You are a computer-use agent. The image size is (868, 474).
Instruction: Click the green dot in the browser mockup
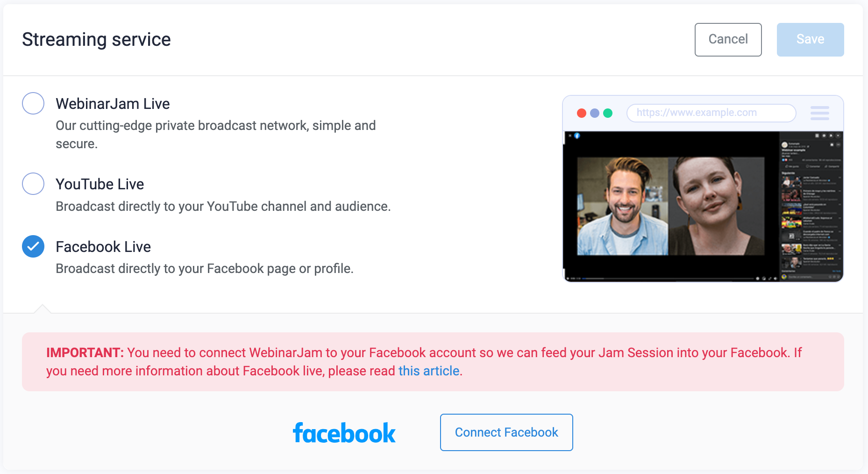point(608,113)
